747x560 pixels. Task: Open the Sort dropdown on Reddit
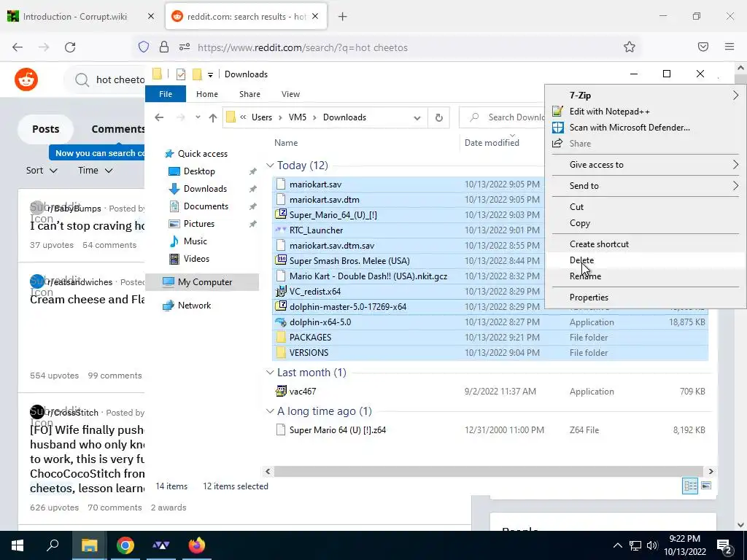coord(42,171)
